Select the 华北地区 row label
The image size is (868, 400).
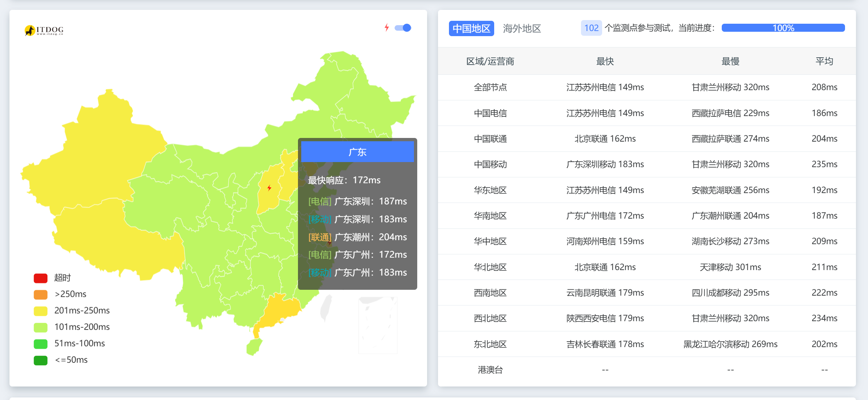490,267
